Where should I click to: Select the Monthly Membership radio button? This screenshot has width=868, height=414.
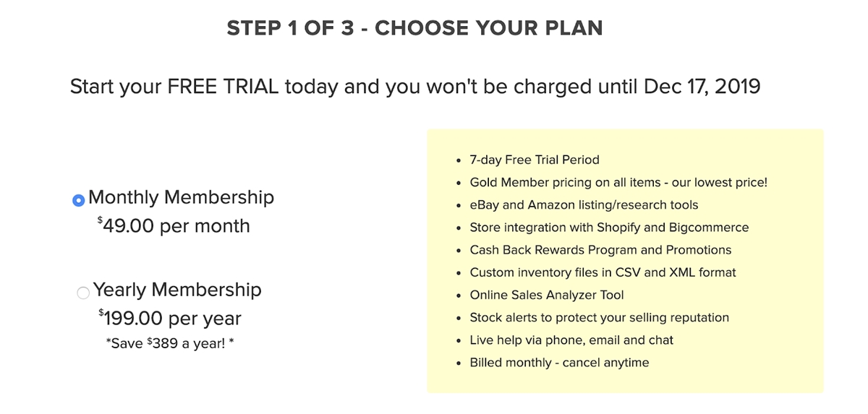[x=79, y=200]
